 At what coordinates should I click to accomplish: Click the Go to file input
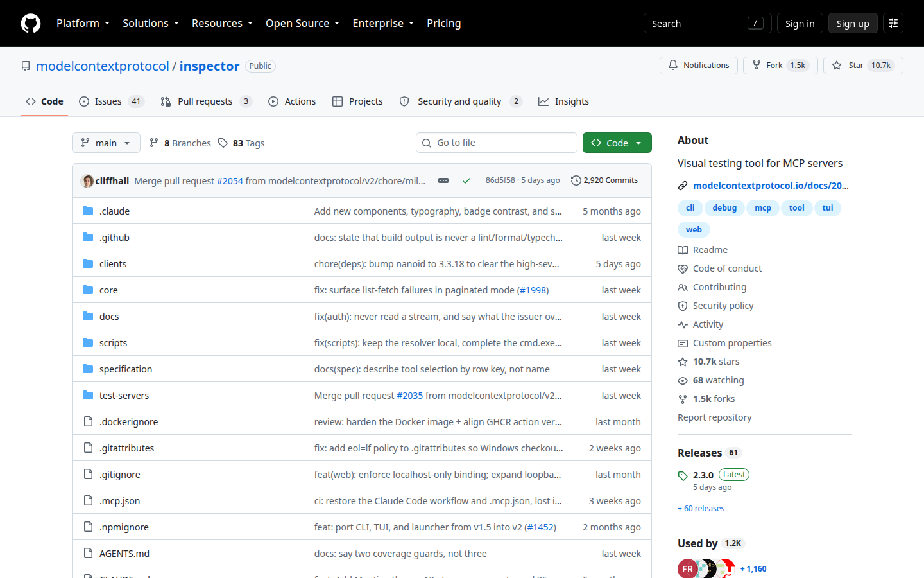coord(497,143)
